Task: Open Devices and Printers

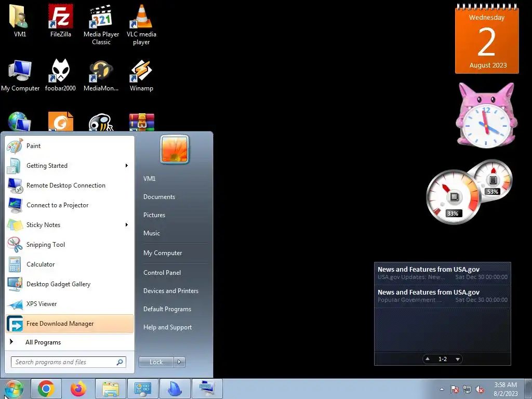Action: (x=170, y=291)
